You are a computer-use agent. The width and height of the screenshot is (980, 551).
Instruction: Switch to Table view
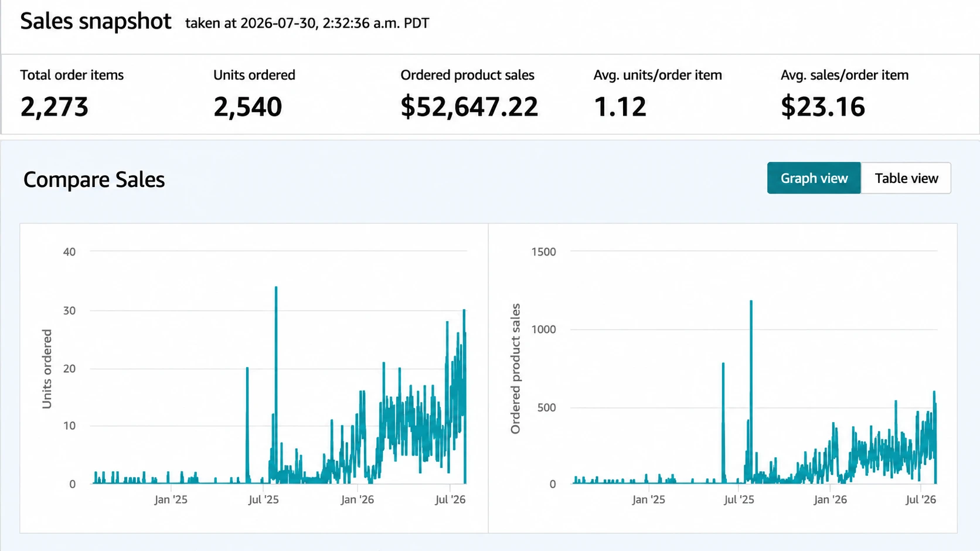pos(906,178)
